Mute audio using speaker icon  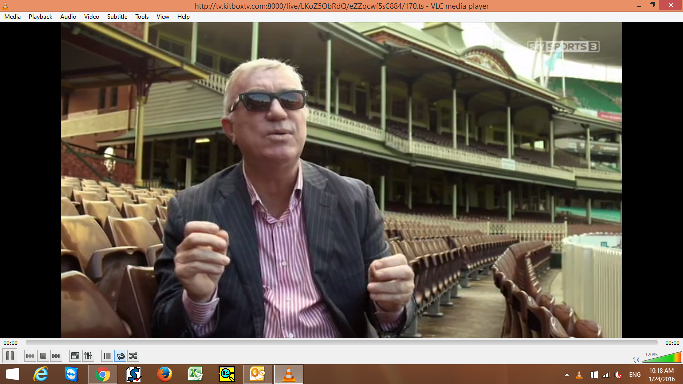coord(636,359)
